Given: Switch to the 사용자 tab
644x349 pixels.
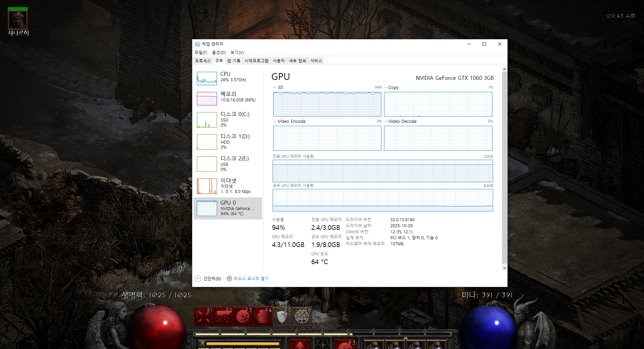Looking at the screenshot, I should [279, 61].
